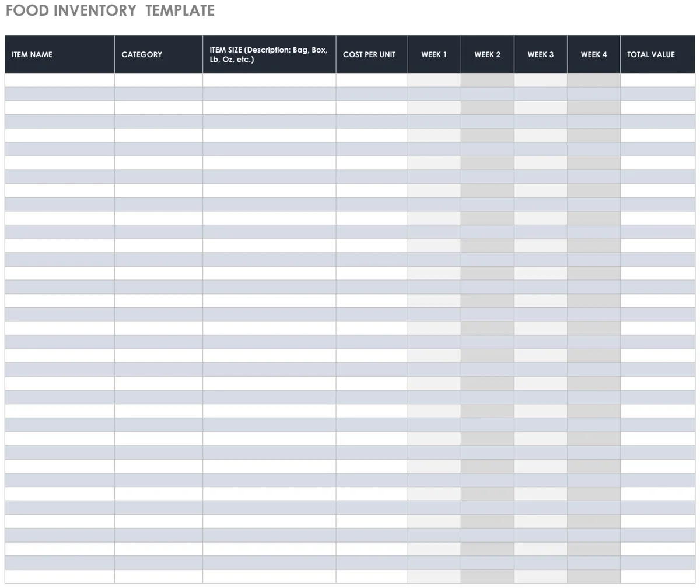Select the WEEK 3 column header
This screenshot has height=588, width=700.
[541, 54]
